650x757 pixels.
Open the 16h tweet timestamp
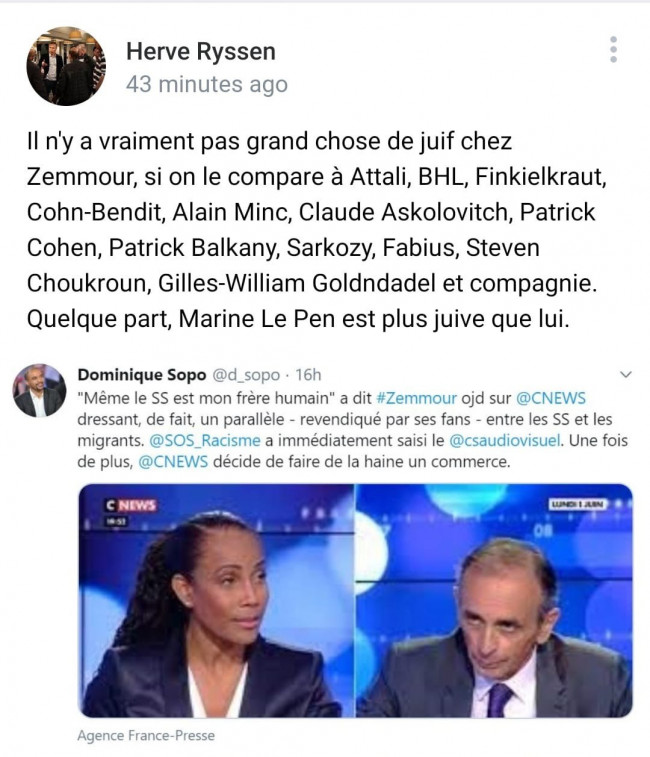pyautogui.click(x=308, y=375)
